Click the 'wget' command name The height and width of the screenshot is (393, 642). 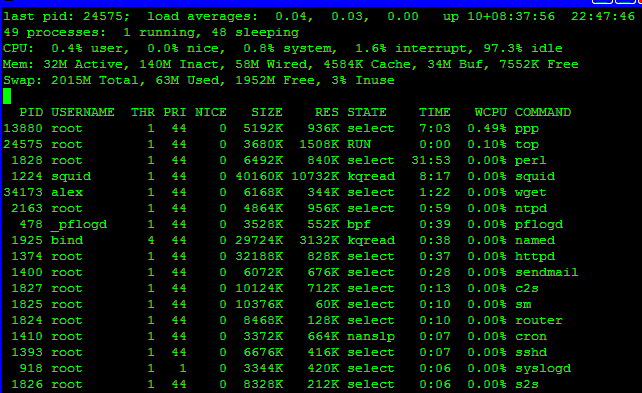pos(531,193)
